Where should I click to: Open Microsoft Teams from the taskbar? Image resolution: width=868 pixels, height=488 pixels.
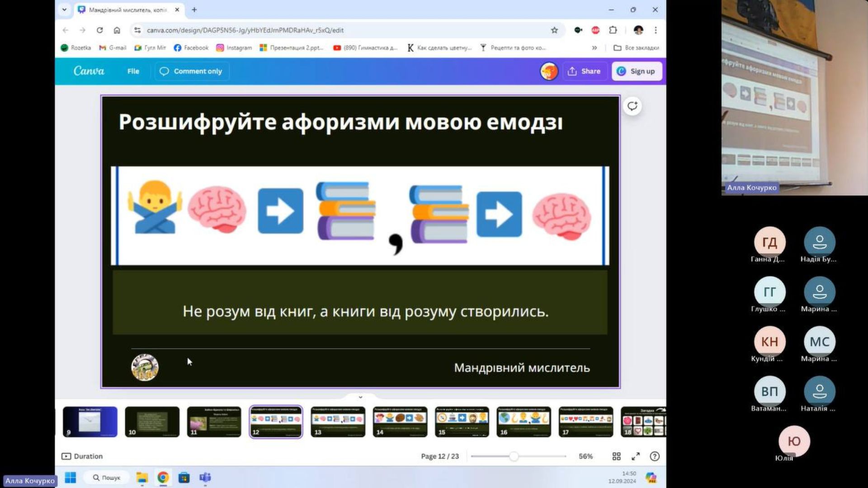(x=205, y=478)
